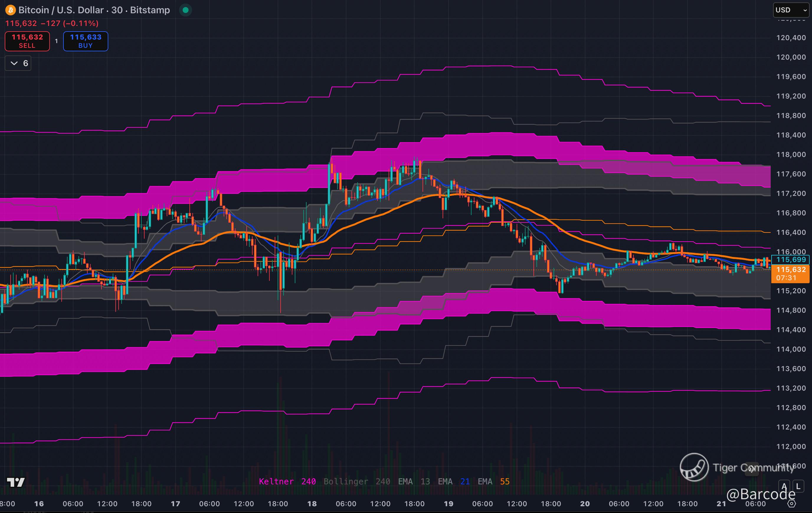Viewport: 812px width, 513px height.
Task: Expand the collapsed indicators legend showing 6
Action: coord(18,63)
